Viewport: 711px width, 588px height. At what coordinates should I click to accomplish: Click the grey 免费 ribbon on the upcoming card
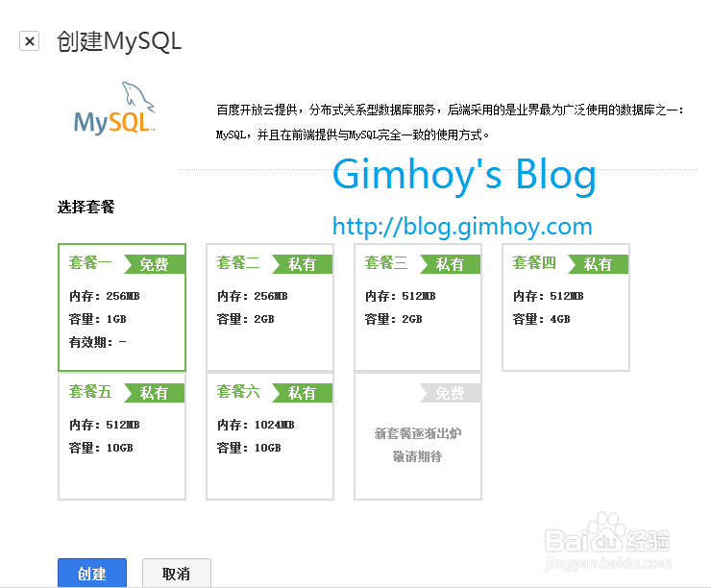pos(450,393)
